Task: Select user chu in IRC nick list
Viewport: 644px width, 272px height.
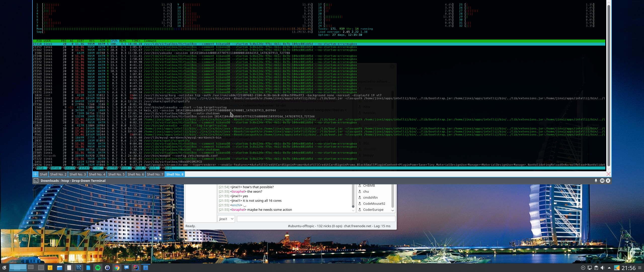Action: [366, 191]
